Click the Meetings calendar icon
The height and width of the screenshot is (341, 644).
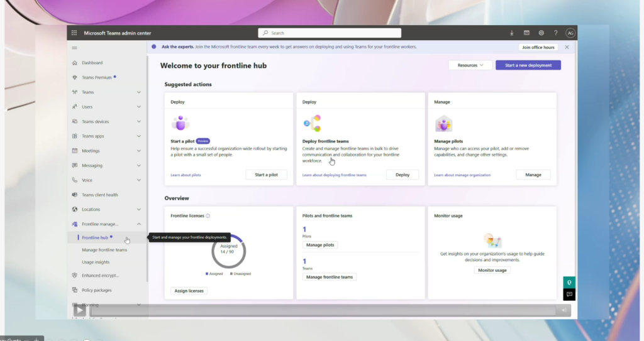coord(75,151)
